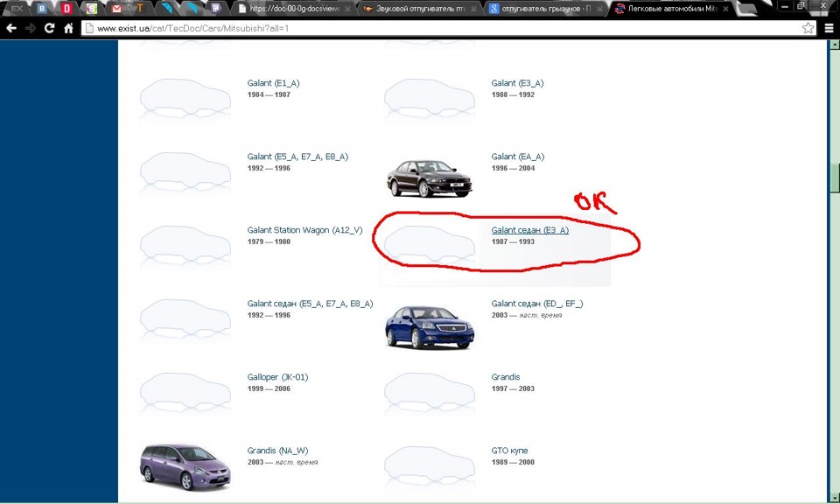Open Galant седан (E3_A) link

click(530, 230)
